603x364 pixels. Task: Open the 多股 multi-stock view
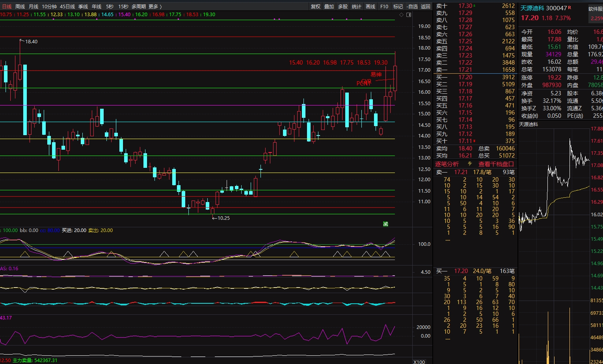pos(343,6)
